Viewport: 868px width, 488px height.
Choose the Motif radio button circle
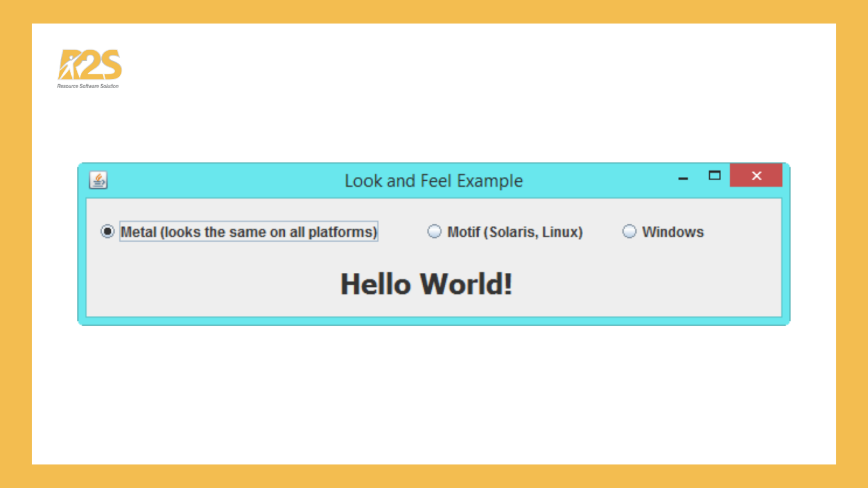[x=434, y=232]
